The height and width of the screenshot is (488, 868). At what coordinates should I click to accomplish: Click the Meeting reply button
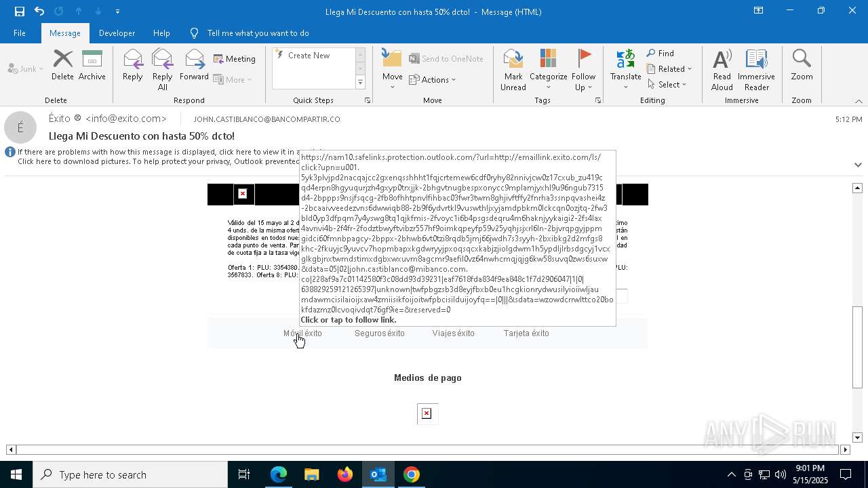click(x=235, y=59)
